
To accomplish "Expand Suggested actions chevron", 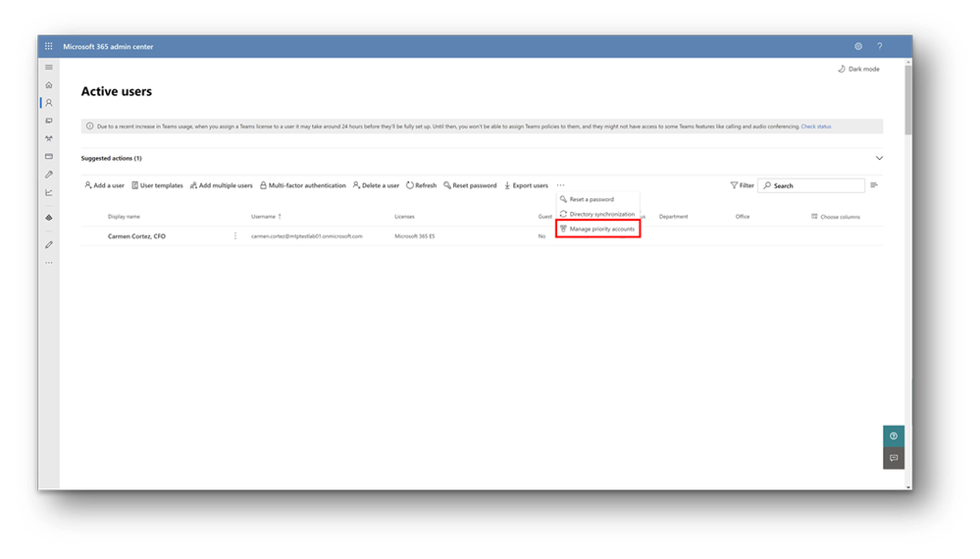I will coord(879,158).
